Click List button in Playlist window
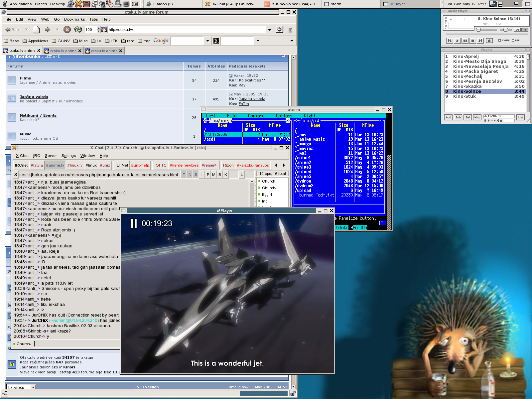 (x=520, y=117)
